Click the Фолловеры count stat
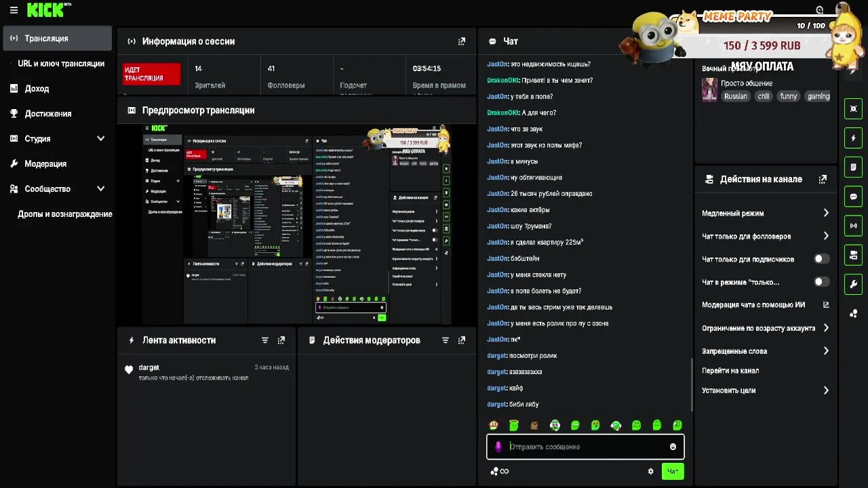Viewport: 868px width, 488px height. (286, 77)
